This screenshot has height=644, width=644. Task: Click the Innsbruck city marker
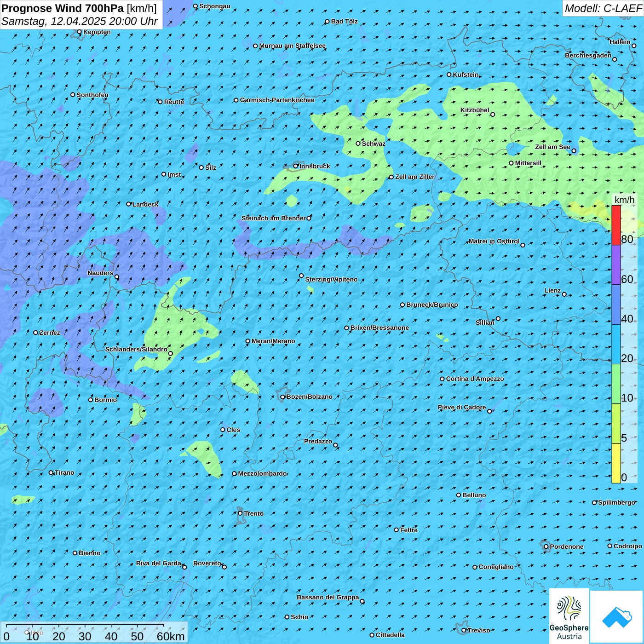pos(296,166)
